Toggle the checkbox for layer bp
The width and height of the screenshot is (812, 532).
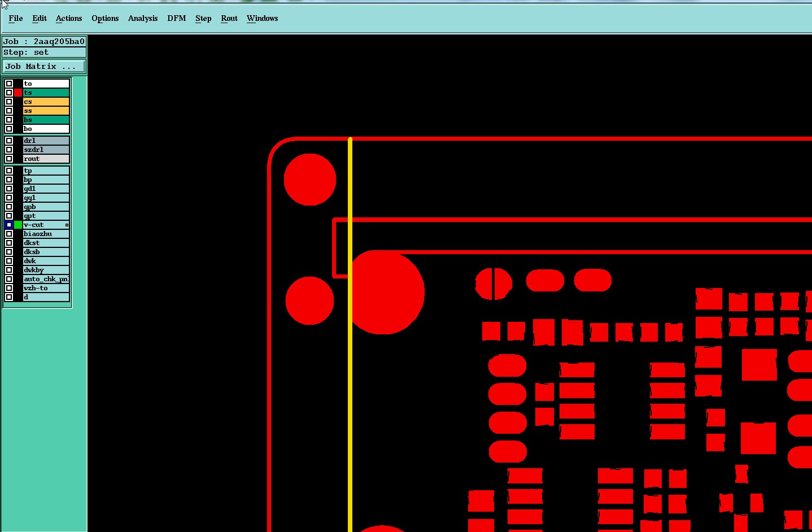point(9,180)
